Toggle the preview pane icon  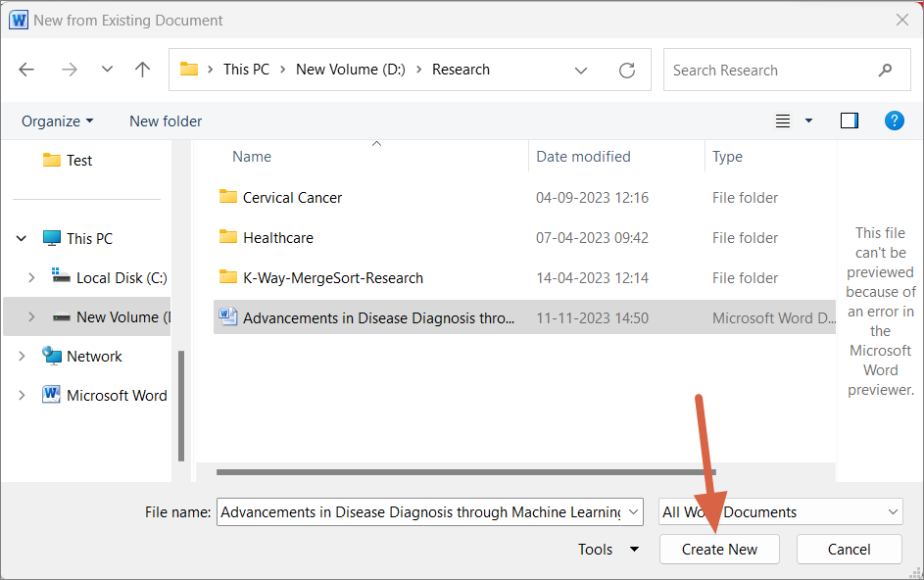click(x=850, y=121)
